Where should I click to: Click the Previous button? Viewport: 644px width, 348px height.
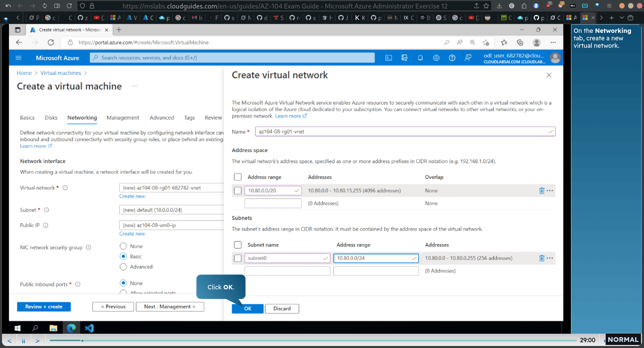tap(113, 307)
